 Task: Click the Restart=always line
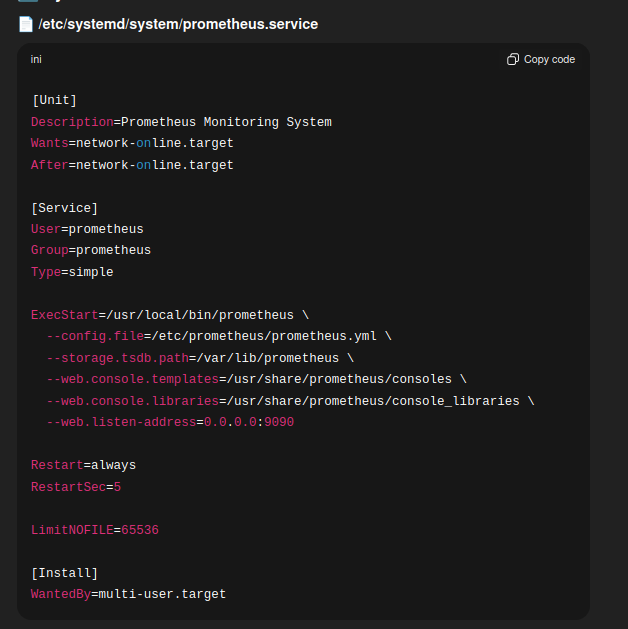(x=83, y=465)
